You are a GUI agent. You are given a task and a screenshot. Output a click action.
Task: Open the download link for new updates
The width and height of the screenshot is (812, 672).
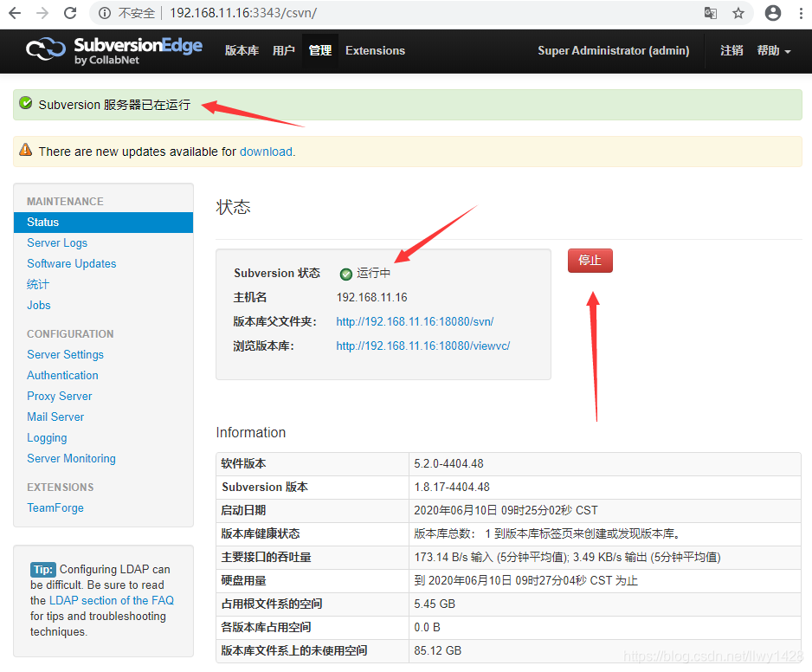coord(265,151)
